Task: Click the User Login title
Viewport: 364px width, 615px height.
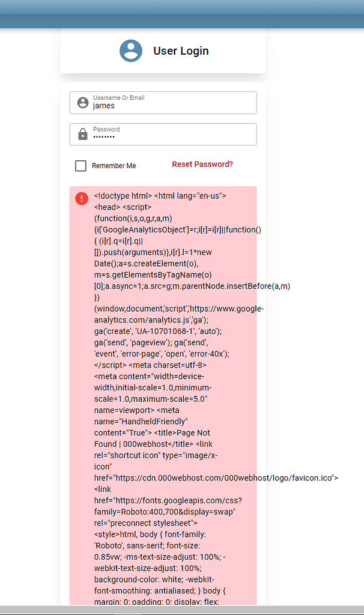Action: [x=181, y=50]
